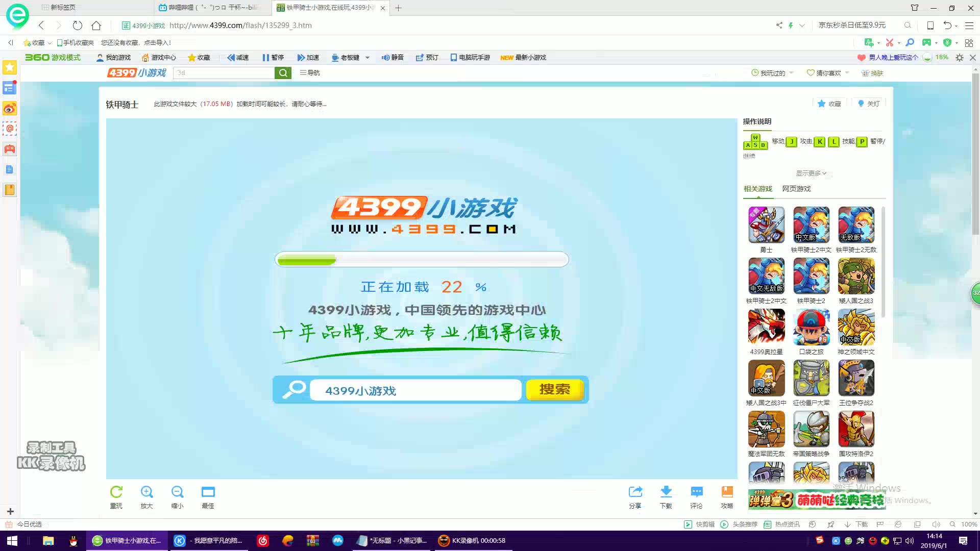Expand 显示更多 instructions
This screenshot has height=551, width=980.
coord(811,173)
